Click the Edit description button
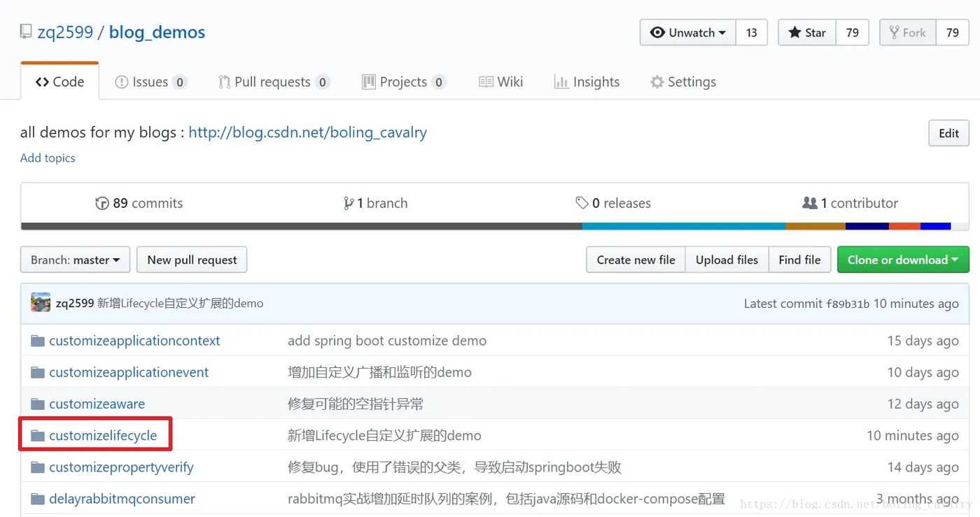This screenshot has width=980, height=517. (x=948, y=133)
